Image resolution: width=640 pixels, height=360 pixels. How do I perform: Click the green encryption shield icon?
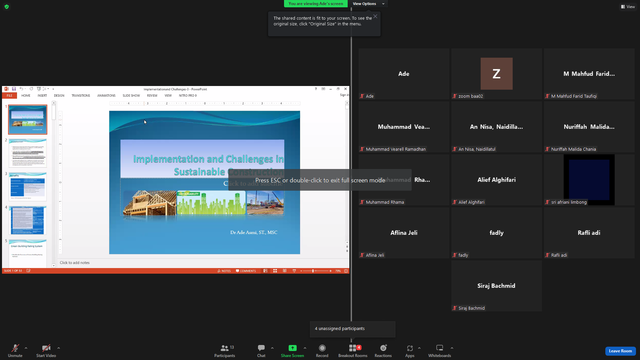(7, 7)
